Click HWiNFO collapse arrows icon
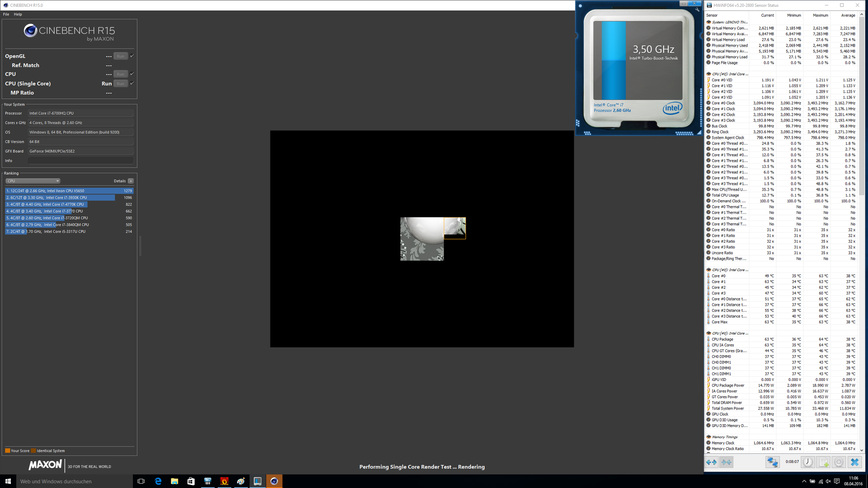The image size is (868, 488). click(x=726, y=462)
